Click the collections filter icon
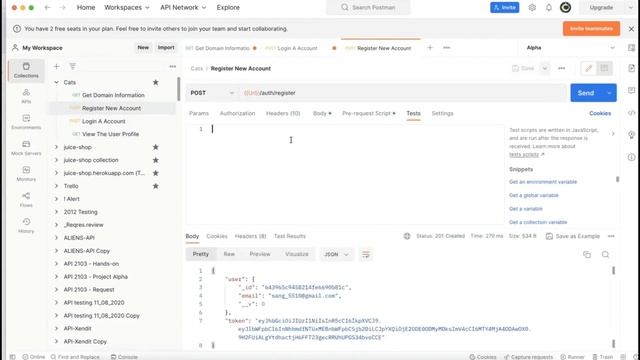The width and height of the screenshot is (640, 360). (73, 67)
